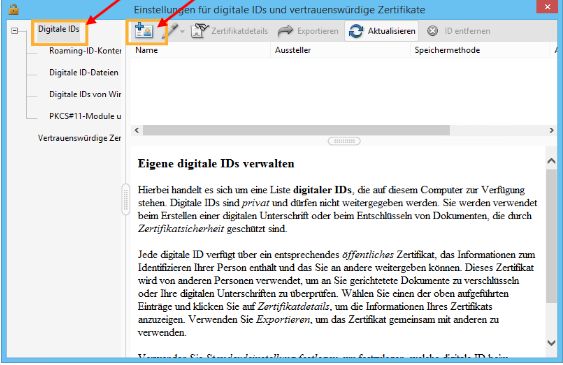
Task: Click the ID entfernen remove icon
Action: pyautogui.click(x=432, y=31)
